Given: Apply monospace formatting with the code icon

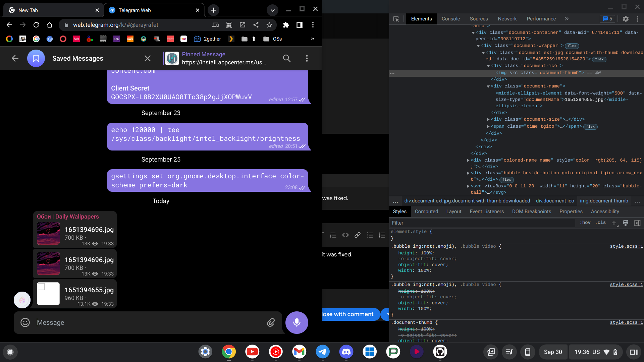Looking at the screenshot, I should pos(345,235).
